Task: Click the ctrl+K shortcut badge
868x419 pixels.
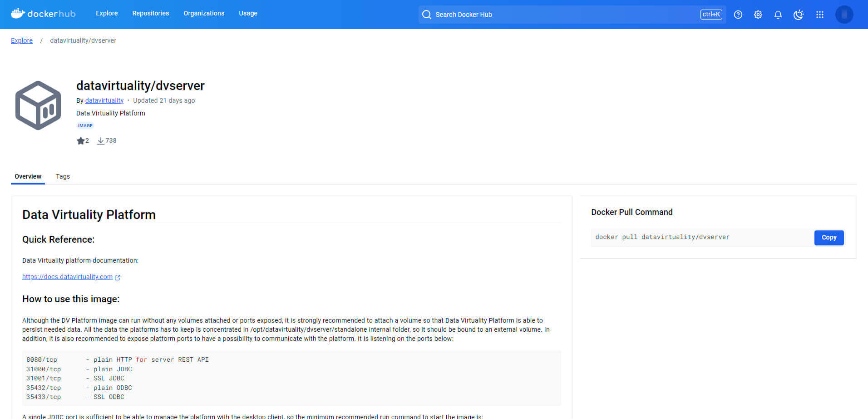Action: [x=711, y=15]
